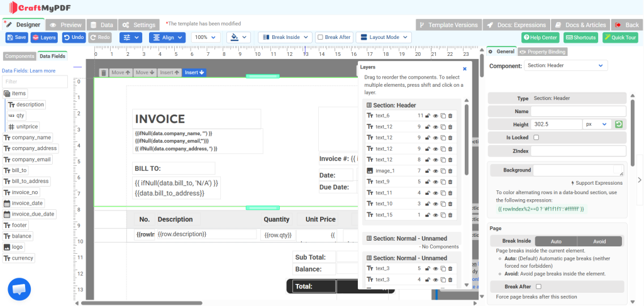
Task: Move section down with second Move button
Action: (145, 73)
